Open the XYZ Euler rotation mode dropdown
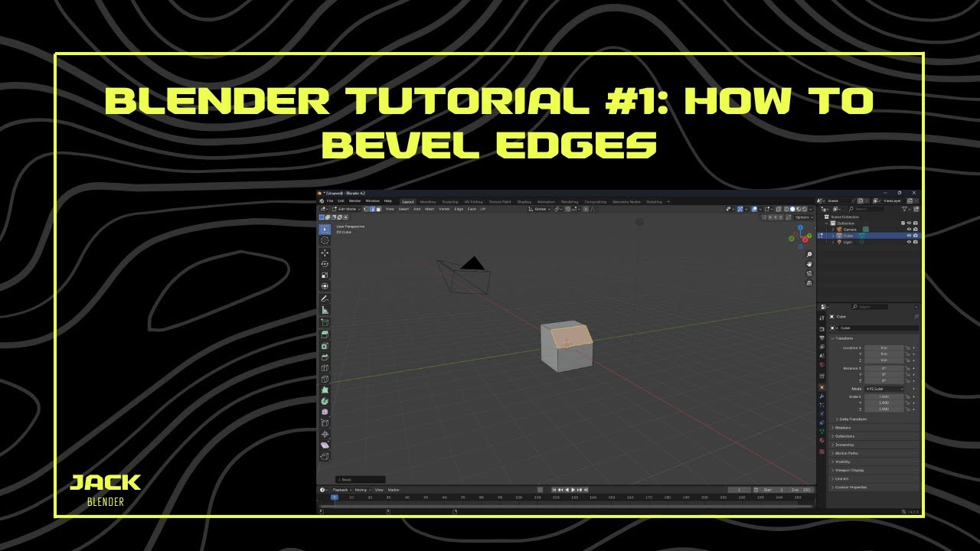The image size is (980, 551). click(x=884, y=389)
